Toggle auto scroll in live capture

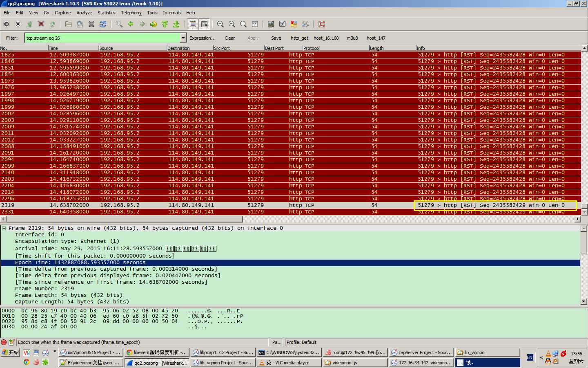pos(205,24)
